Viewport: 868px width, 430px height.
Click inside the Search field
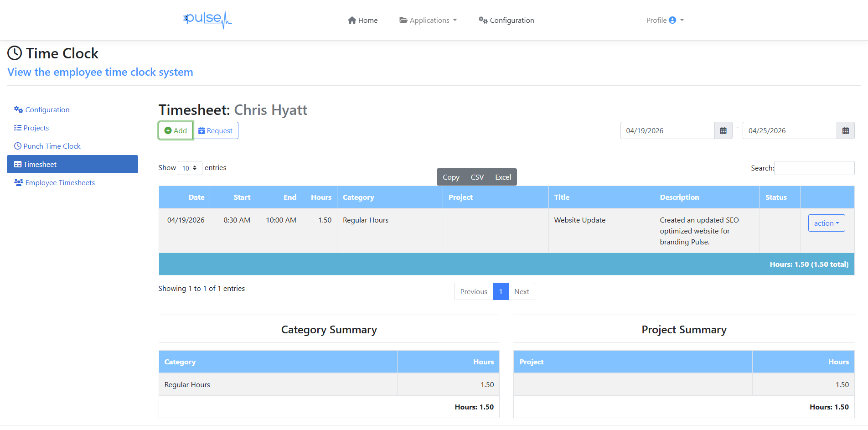pyautogui.click(x=814, y=168)
